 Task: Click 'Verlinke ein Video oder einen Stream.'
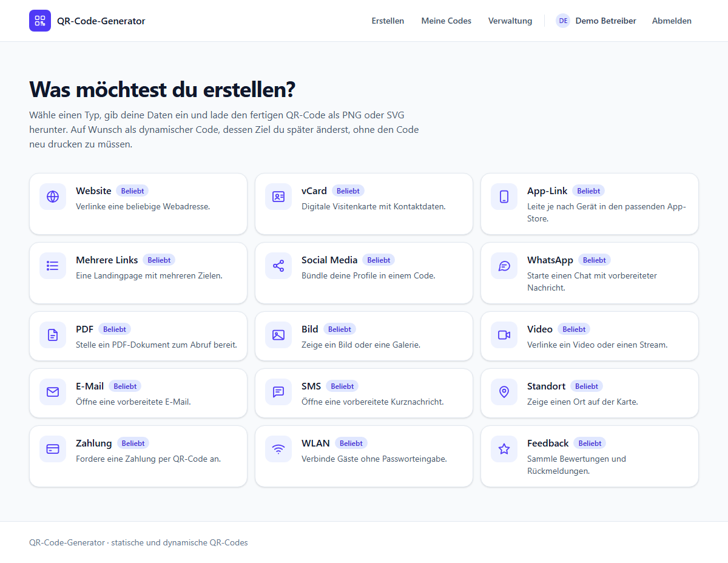click(x=598, y=345)
